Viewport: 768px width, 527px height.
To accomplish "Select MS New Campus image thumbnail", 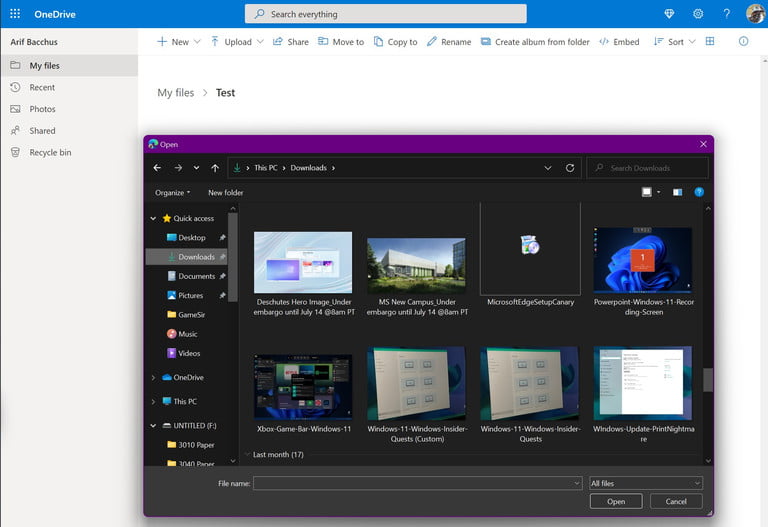I will point(416,265).
